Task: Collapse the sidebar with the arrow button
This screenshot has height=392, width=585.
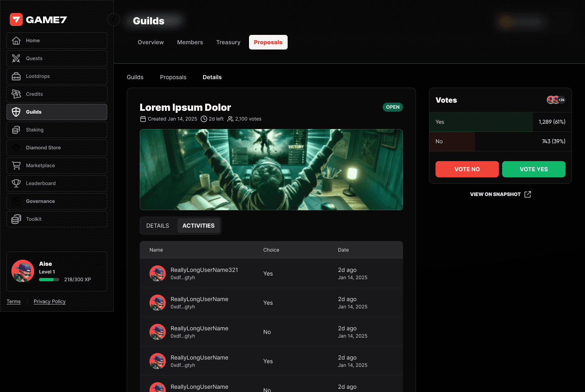Action: (x=114, y=19)
